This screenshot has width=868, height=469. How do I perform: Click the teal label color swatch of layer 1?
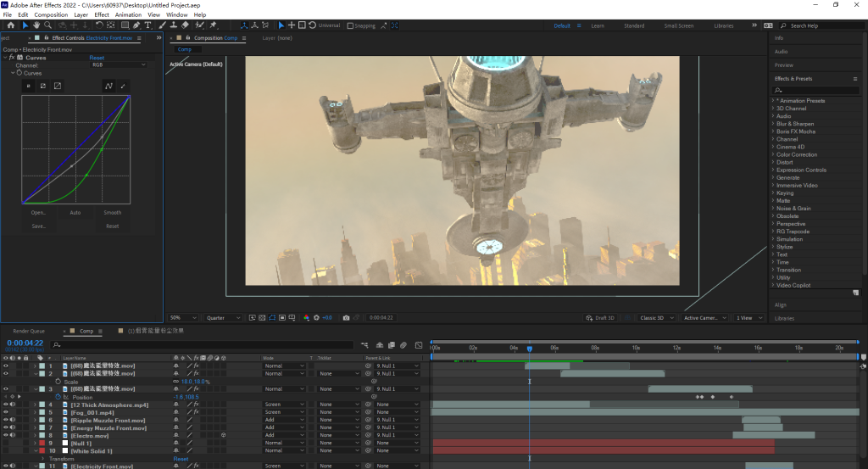[x=42, y=366]
